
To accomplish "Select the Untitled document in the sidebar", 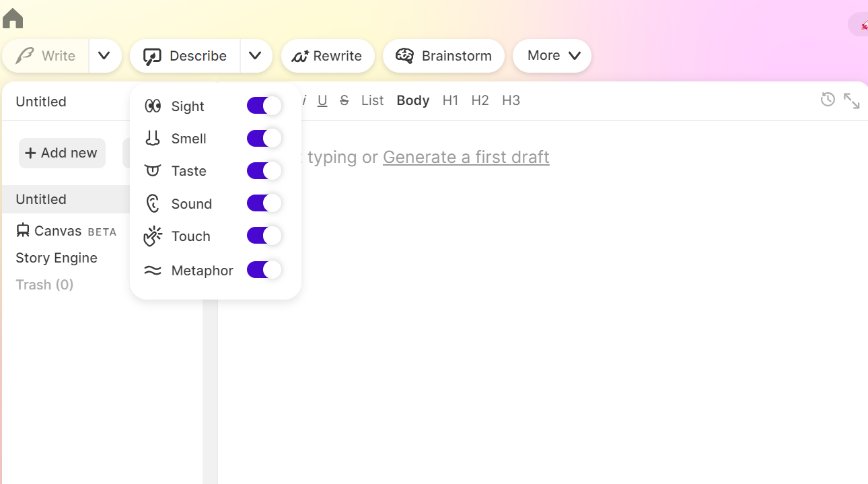I will 40,199.
